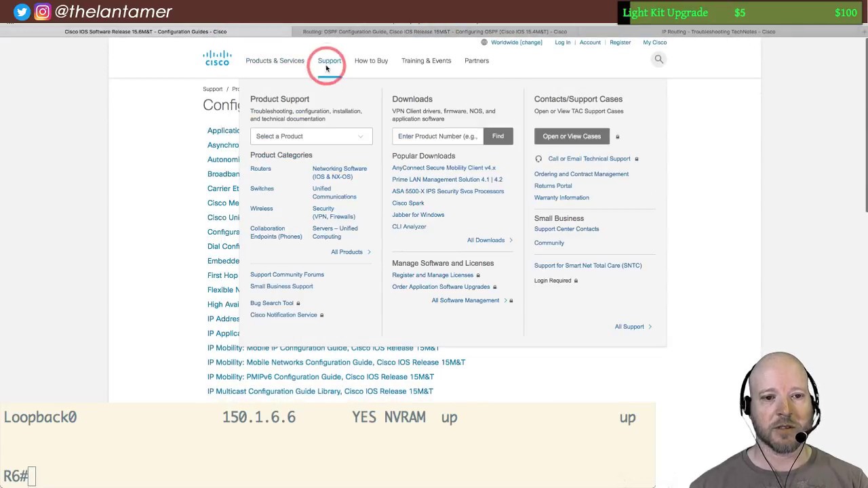Open the Wireless category link
868x488 pixels.
(x=261, y=209)
